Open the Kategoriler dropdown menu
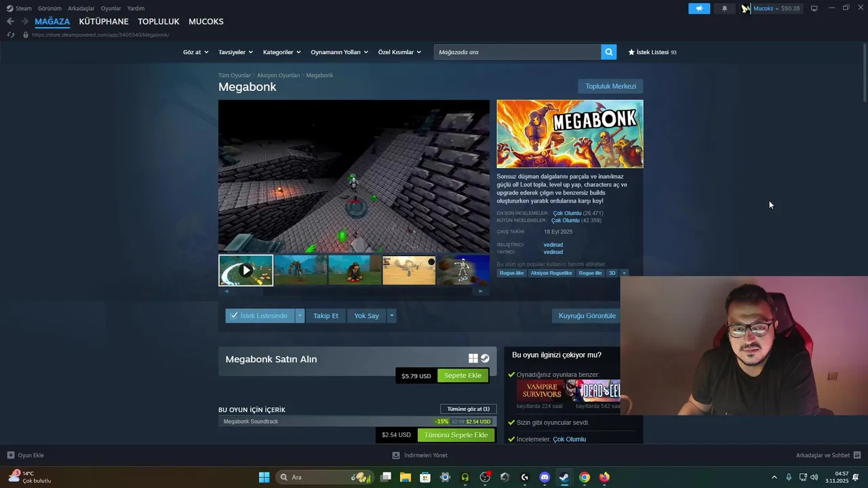 [281, 52]
